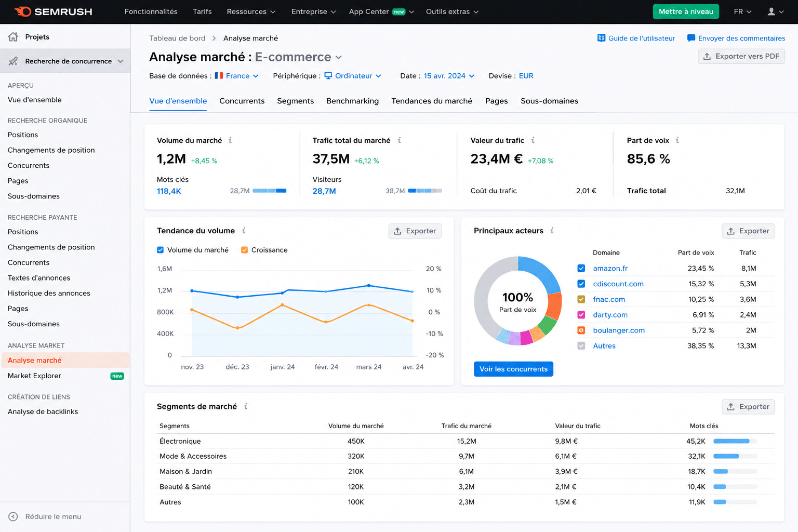Open Market Explorer in sidebar
Image resolution: width=798 pixels, height=532 pixels.
tap(34, 376)
